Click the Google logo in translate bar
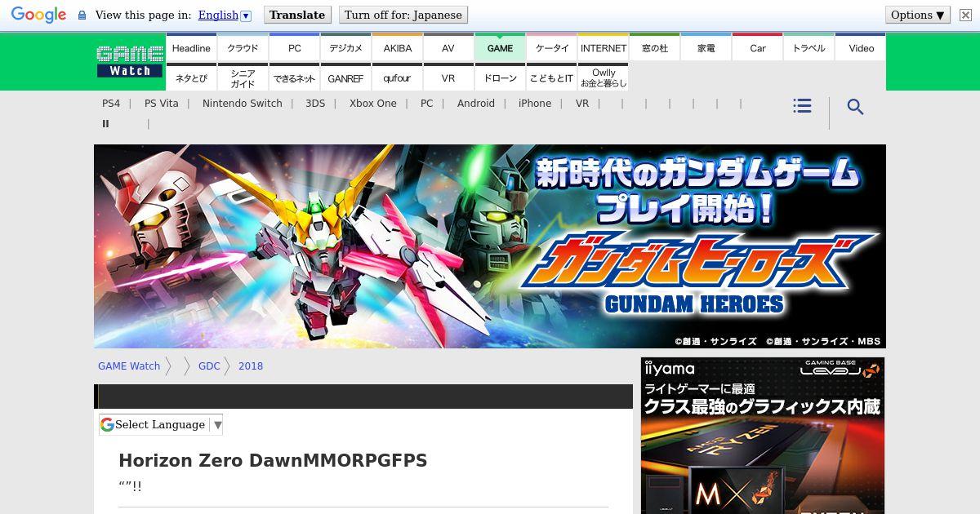The width and height of the screenshot is (980, 514). (x=38, y=15)
